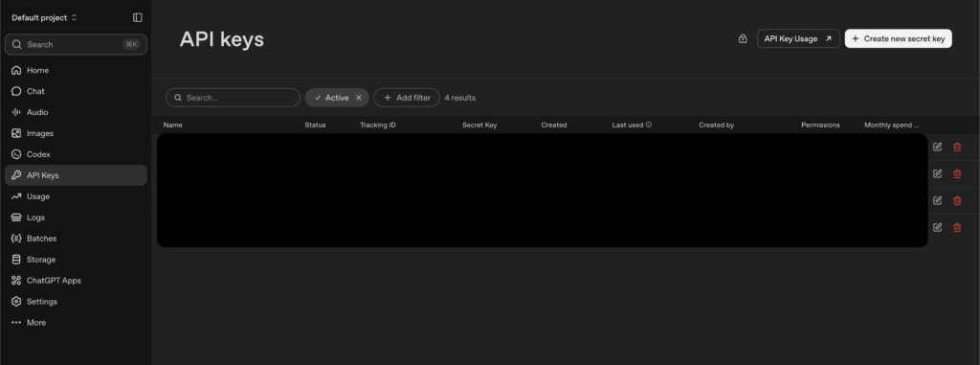The height and width of the screenshot is (365, 980).
Task: Select API Keys in the sidebar
Action: pyautogui.click(x=76, y=175)
